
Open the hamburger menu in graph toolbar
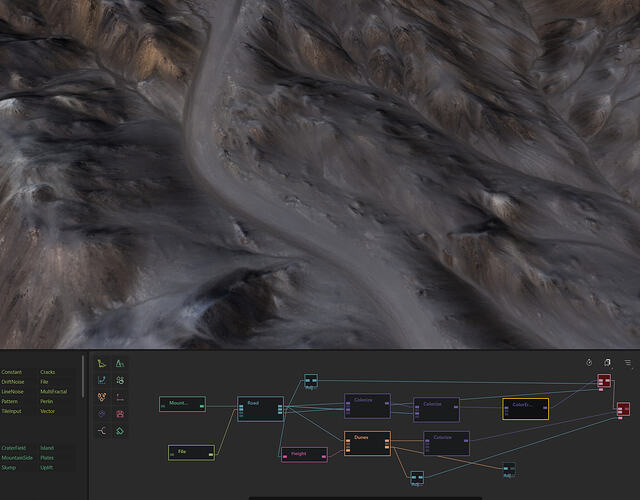pos(628,362)
